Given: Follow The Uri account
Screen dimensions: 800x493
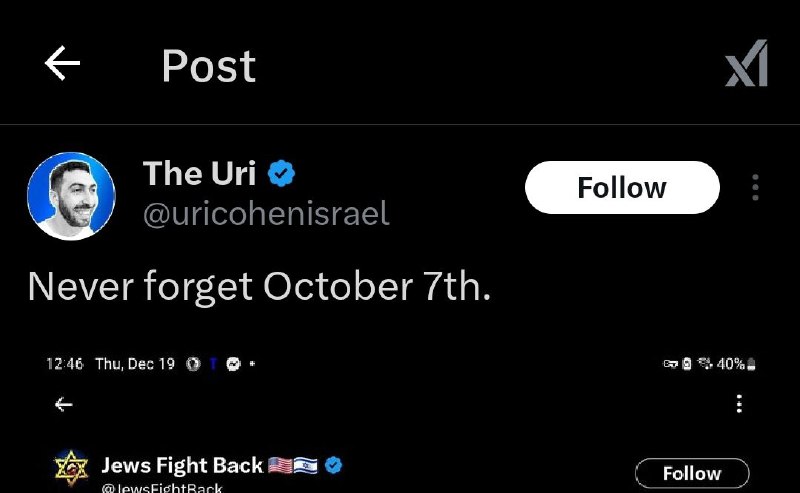Looking at the screenshot, I should (x=622, y=187).
